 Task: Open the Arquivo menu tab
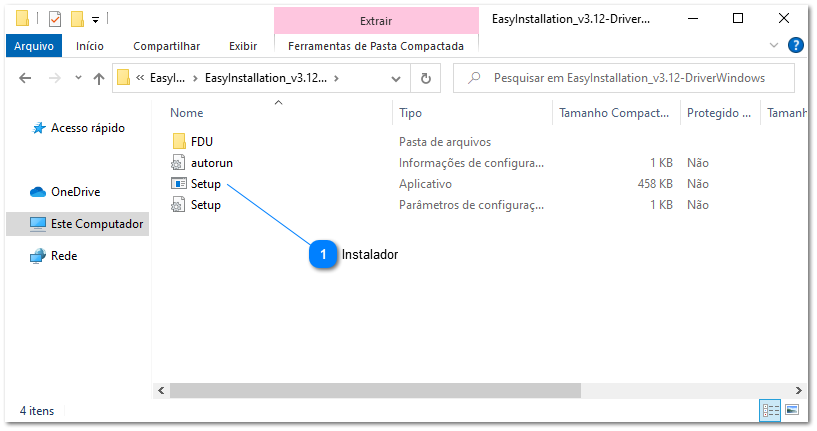(x=34, y=46)
